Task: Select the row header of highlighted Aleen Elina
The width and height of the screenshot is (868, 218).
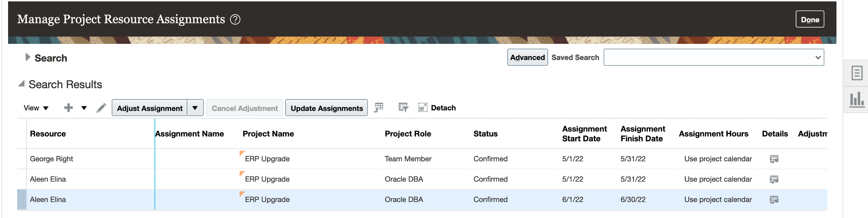Action: click(x=22, y=200)
